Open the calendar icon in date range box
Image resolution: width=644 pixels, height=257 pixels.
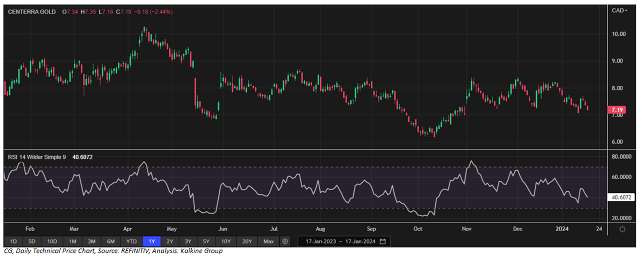tap(383, 242)
